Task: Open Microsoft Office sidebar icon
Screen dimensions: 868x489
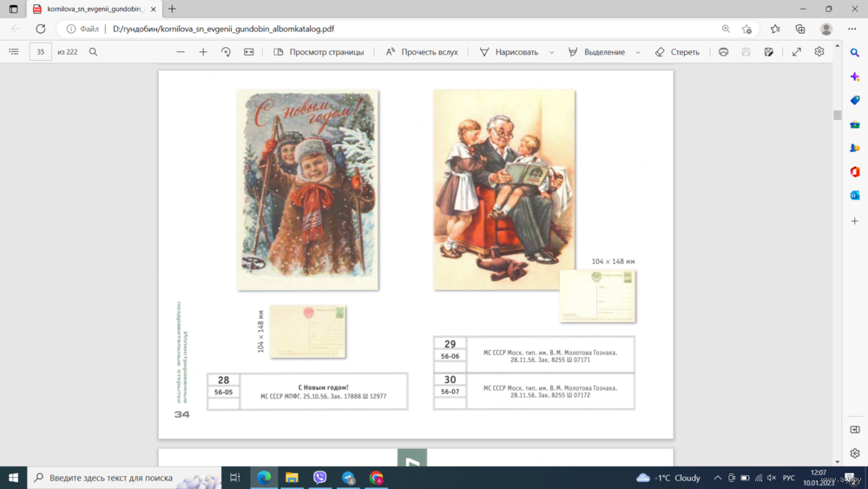Action: (855, 172)
